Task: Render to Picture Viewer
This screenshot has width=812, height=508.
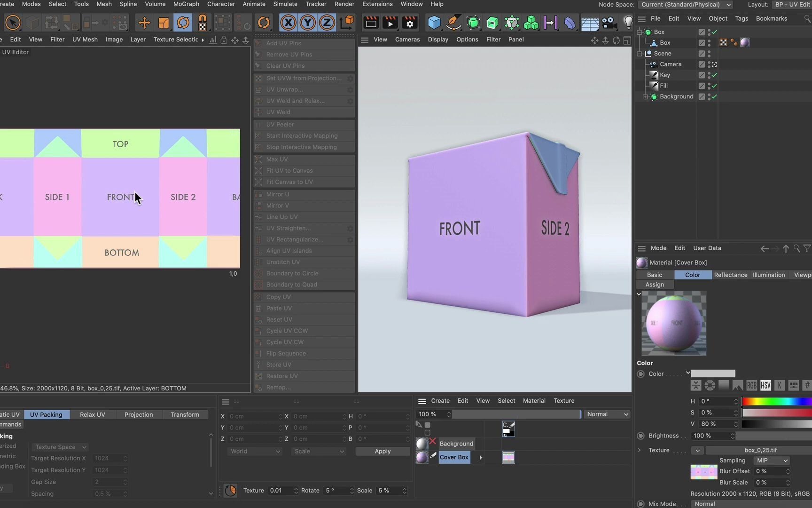Action: (x=390, y=22)
